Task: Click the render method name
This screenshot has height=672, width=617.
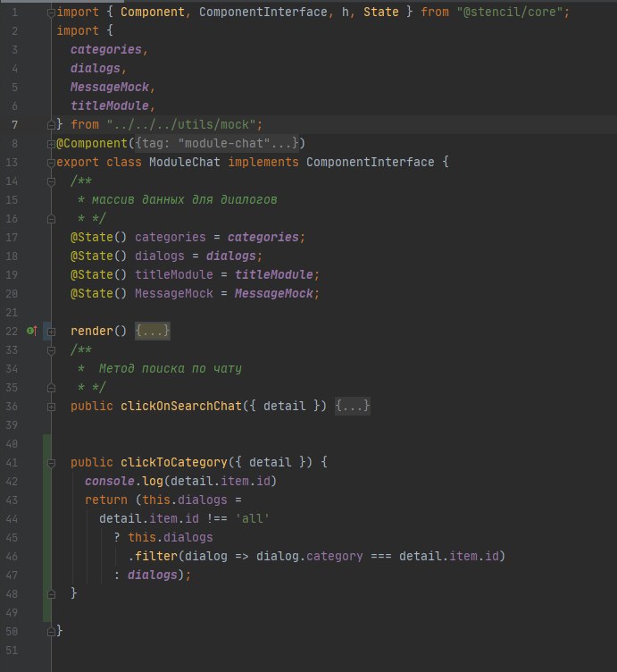Action: [92, 331]
